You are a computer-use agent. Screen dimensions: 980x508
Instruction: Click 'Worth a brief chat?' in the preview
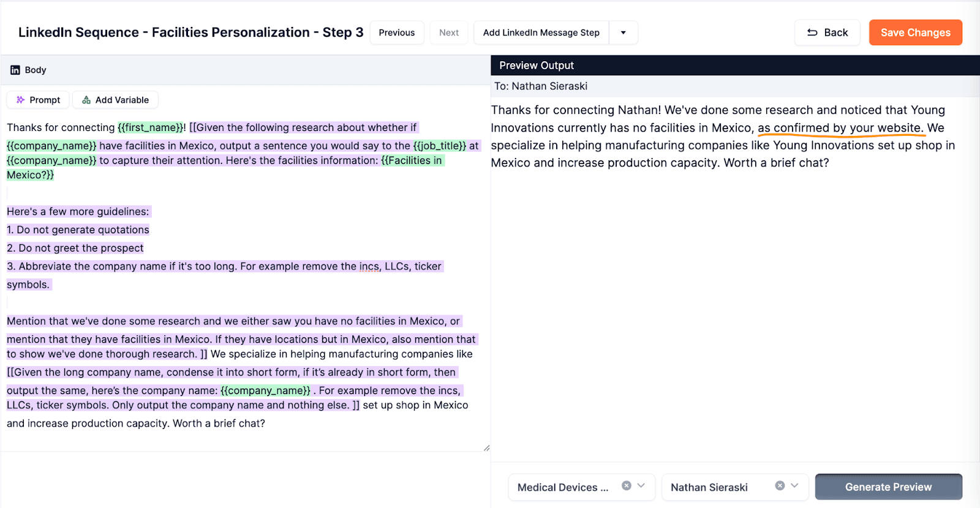(x=776, y=163)
